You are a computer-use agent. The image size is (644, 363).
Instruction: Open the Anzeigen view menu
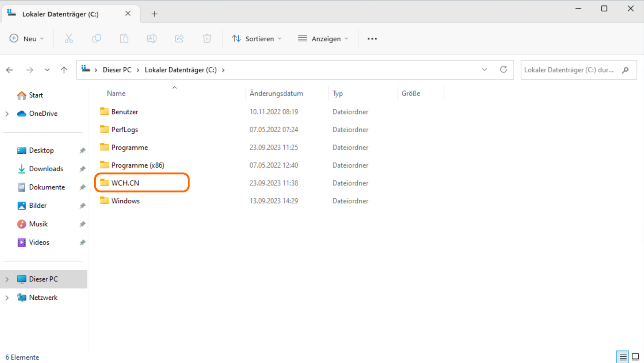coord(323,39)
